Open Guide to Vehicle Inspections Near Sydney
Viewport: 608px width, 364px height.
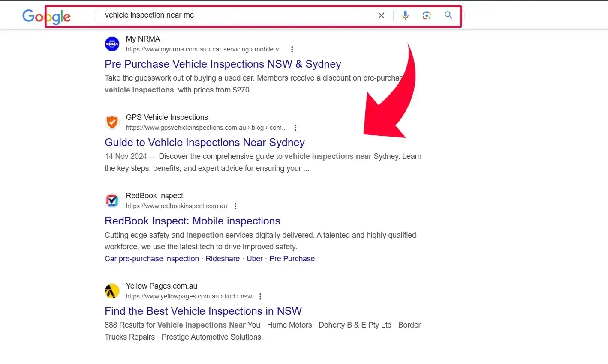[205, 143]
